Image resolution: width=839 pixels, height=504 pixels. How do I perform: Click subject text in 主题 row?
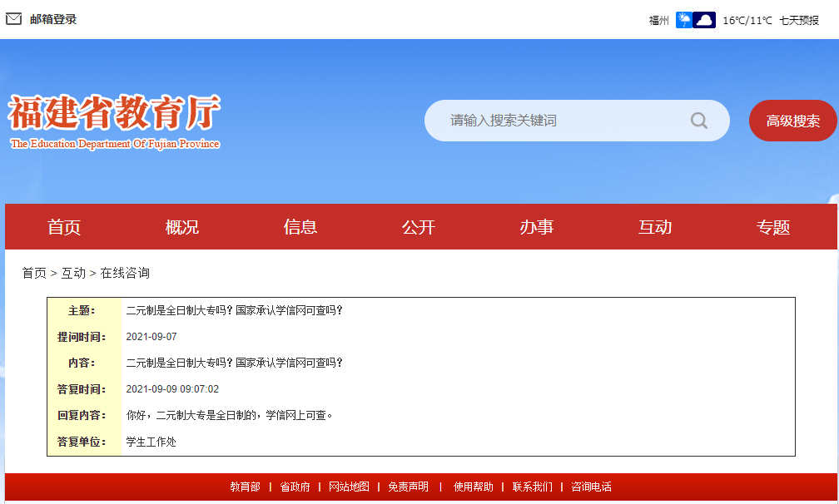pos(234,310)
